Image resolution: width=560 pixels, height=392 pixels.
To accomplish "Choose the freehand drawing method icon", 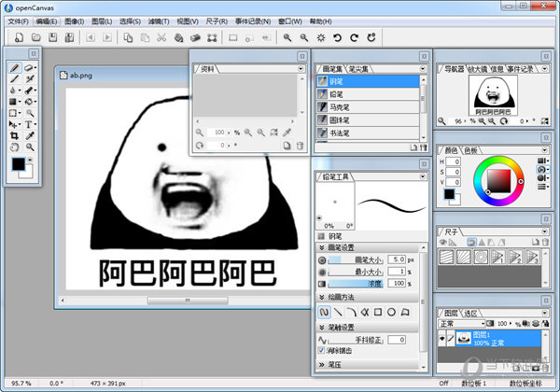I will (324, 313).
